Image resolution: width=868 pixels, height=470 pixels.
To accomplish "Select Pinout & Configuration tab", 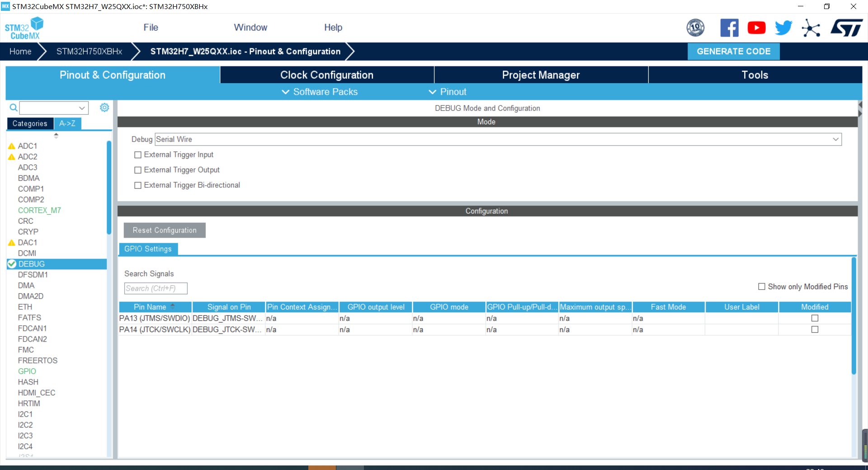I will (x=113, y=75).
